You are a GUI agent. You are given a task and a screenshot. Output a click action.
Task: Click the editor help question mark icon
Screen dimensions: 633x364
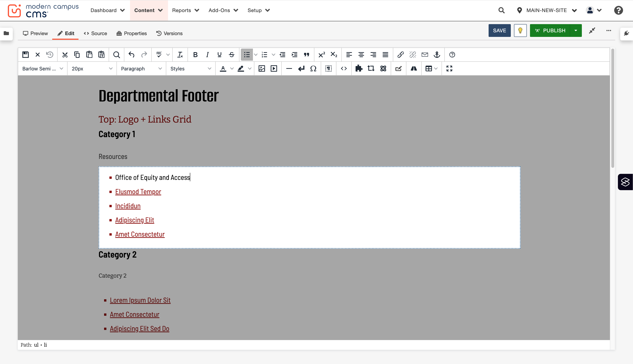452,54
